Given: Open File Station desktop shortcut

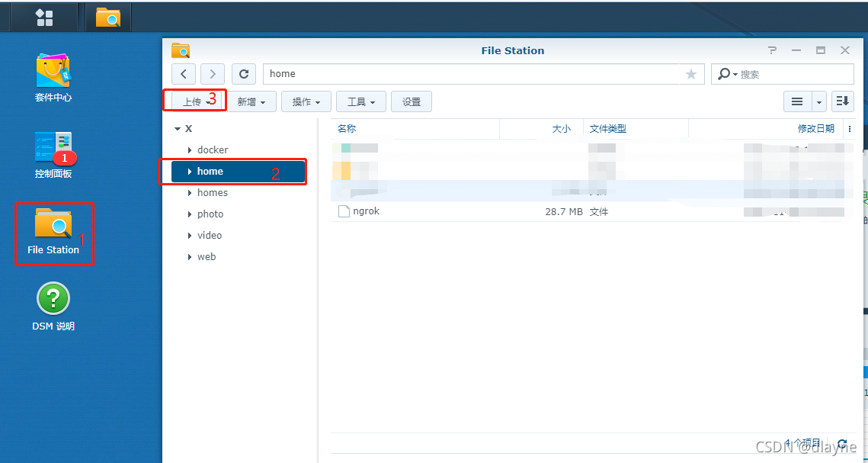Looking at the screenshot, I should (53, 232).
